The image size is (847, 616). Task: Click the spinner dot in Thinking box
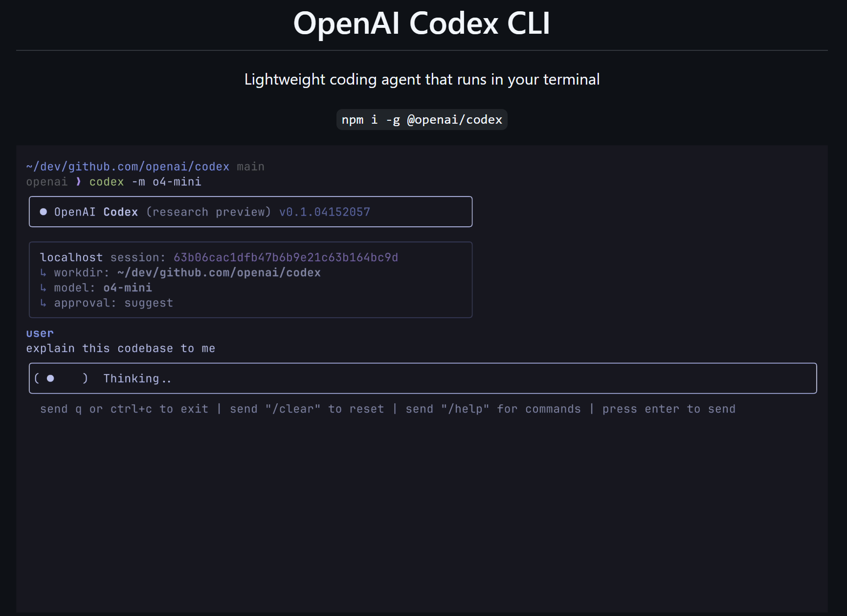pyautogui.click(x=50, y=378)
